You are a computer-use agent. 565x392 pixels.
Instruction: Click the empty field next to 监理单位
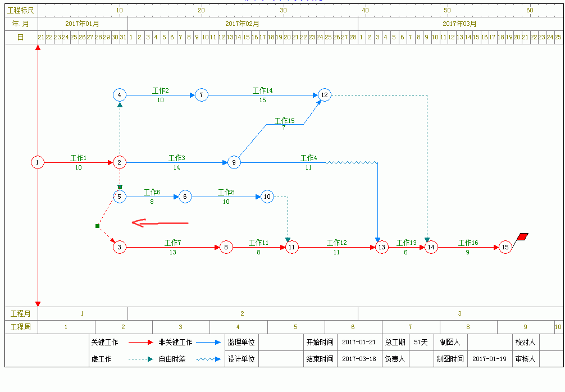[280, 342]
